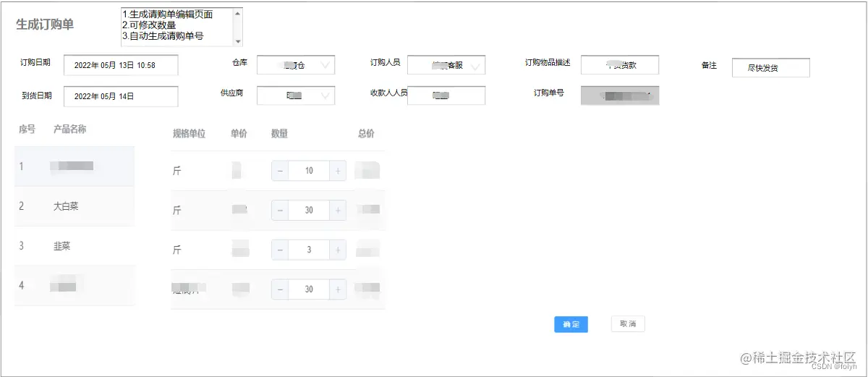This screenshot has height=377, width=868.
Task: Click the 序号 column header
Action: [27, 130]
